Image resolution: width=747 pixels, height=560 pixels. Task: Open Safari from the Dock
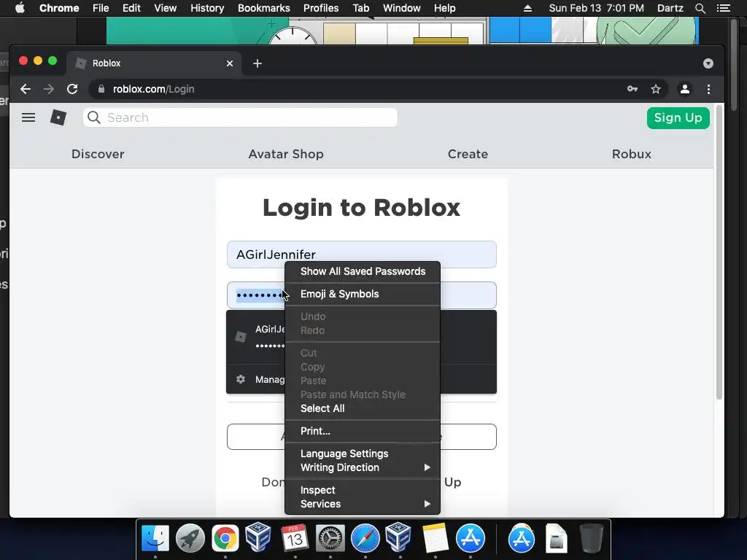[365, 538]
